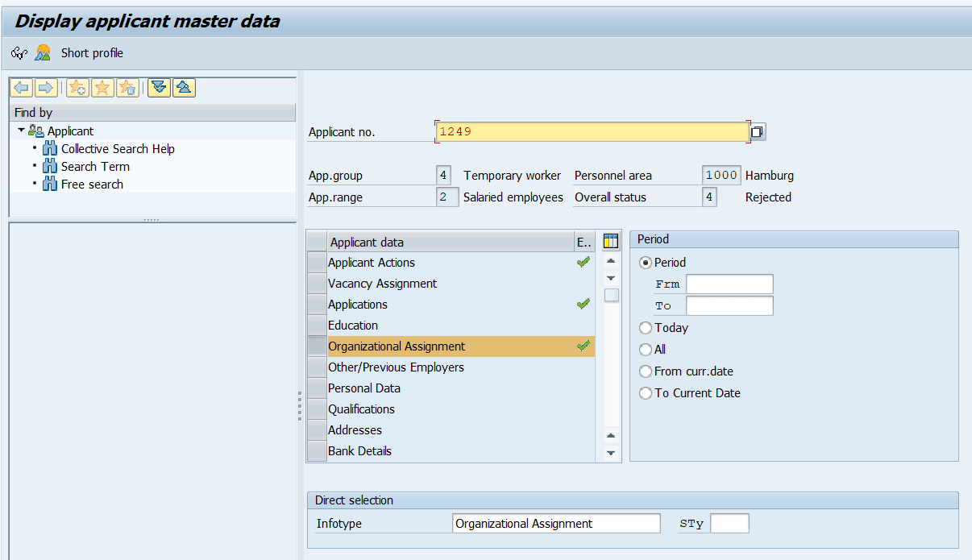Collapse all tree nodes via double up-chevron icon
Screen dimensions: 972x560
coord(184,87)
